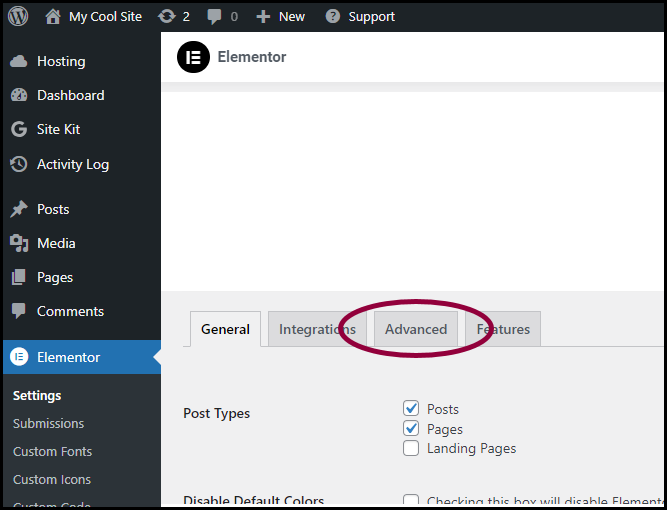
Task: Open the comments bubble icon in top bar
Action: click(x=214, y=17)
